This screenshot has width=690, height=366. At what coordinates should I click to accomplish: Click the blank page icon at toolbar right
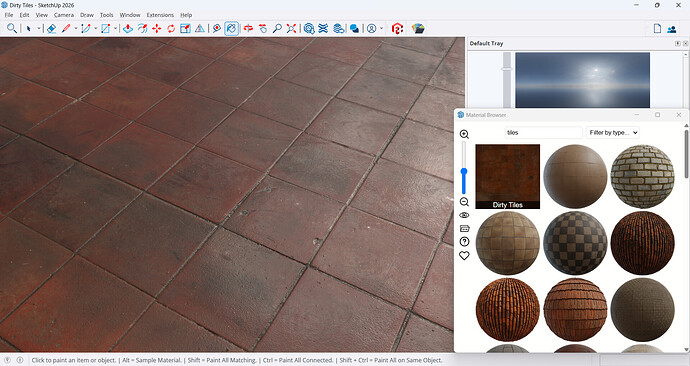point(657,29)
